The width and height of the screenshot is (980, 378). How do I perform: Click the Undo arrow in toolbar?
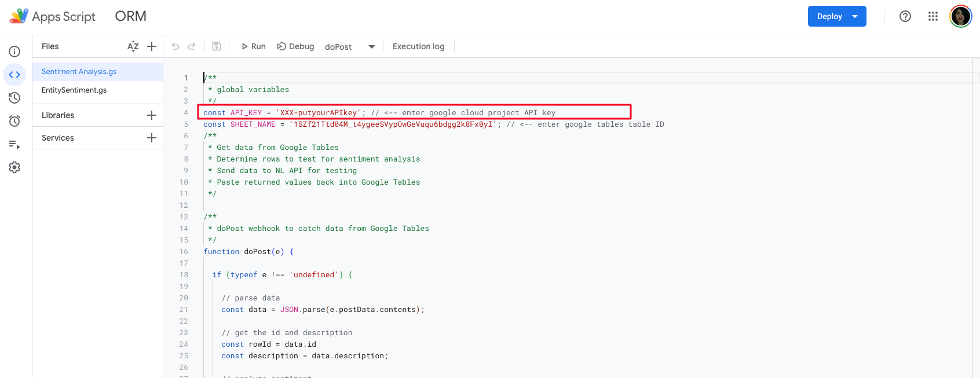(x=175, y=46)
